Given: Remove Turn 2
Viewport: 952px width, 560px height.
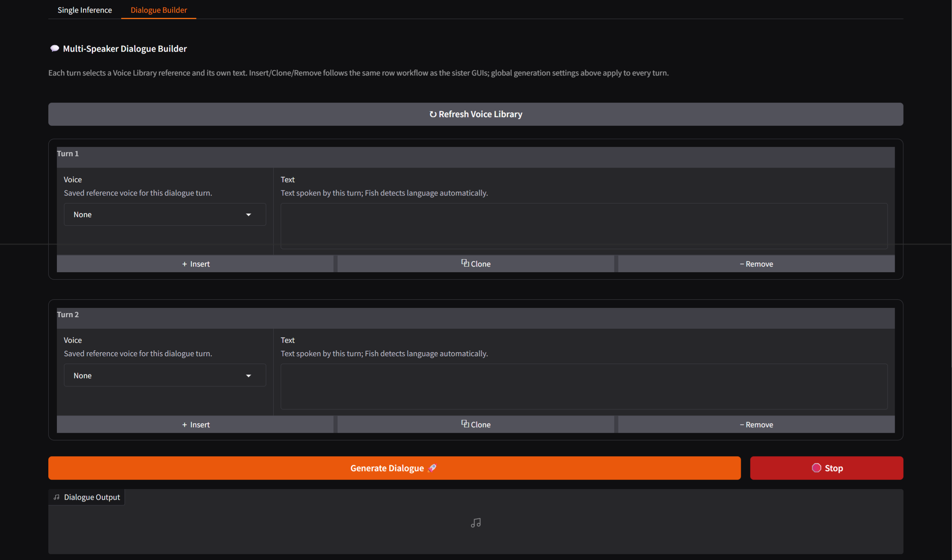Looking at the screenshot, I should click(756, 424).
